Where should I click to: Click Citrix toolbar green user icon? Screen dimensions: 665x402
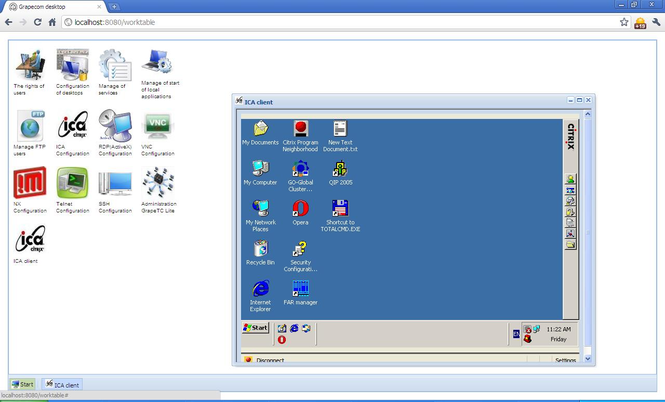click(x=570, y=179)
